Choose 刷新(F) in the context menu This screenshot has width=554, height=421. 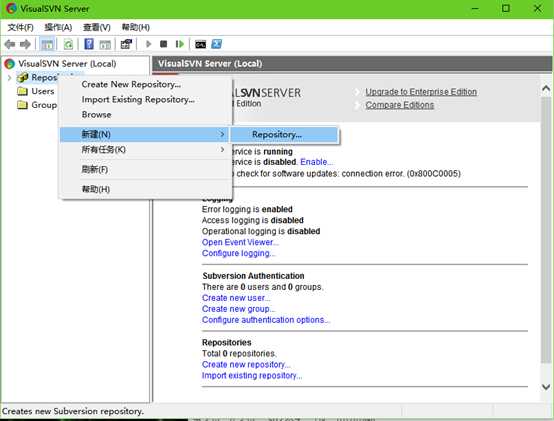tap(146, 169)
